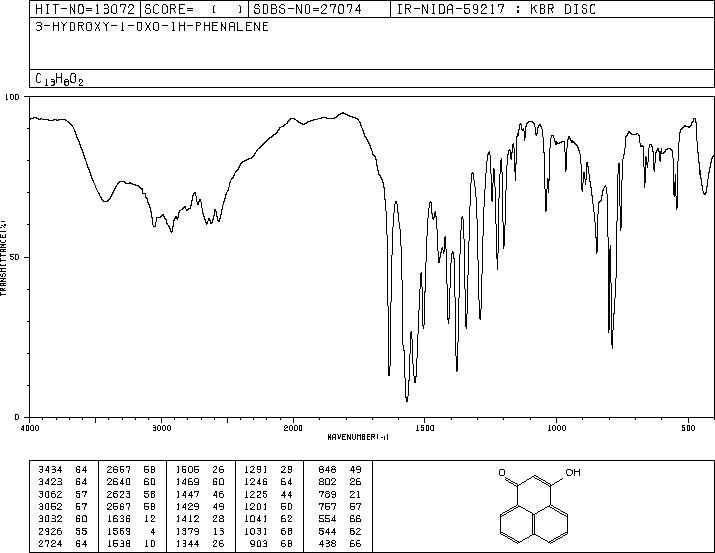Click the 2926 peak entry in the table

tap(63, 531)
